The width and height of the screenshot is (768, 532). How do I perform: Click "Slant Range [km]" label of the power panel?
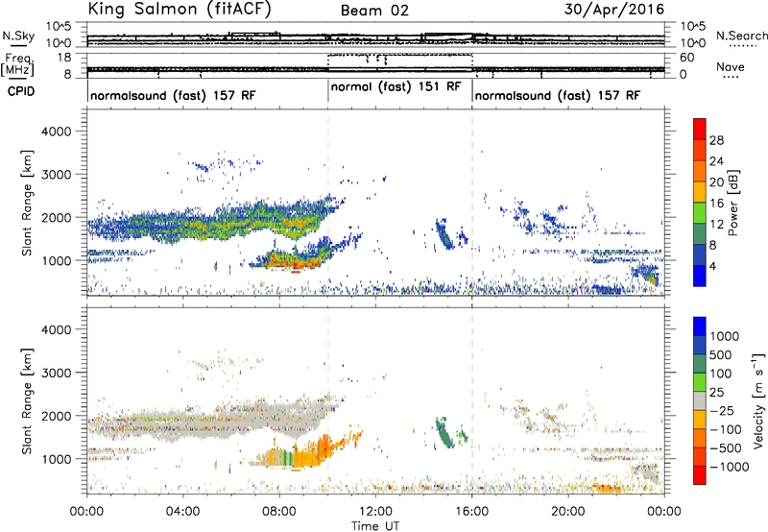[x=27, y=203]
